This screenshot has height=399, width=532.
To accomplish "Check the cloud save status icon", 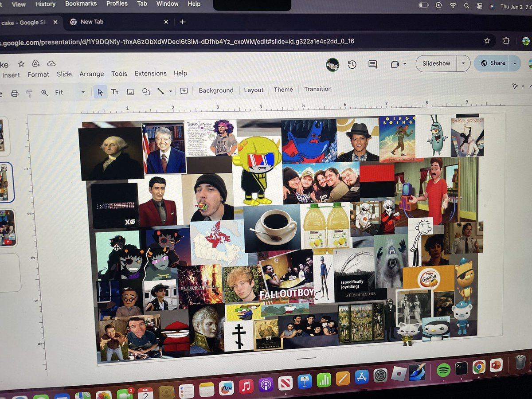I will [x=51, y=63].
